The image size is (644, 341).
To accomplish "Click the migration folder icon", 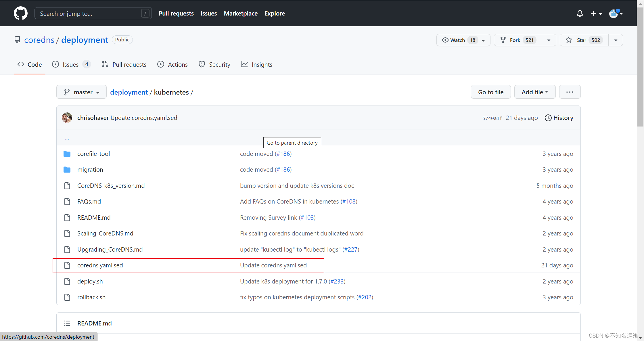I will click(x=67, y=170).
